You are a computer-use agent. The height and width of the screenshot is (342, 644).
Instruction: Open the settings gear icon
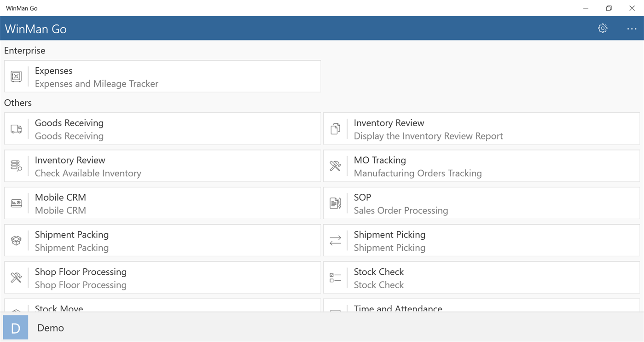pyautogui.click(x=603, y=29)
